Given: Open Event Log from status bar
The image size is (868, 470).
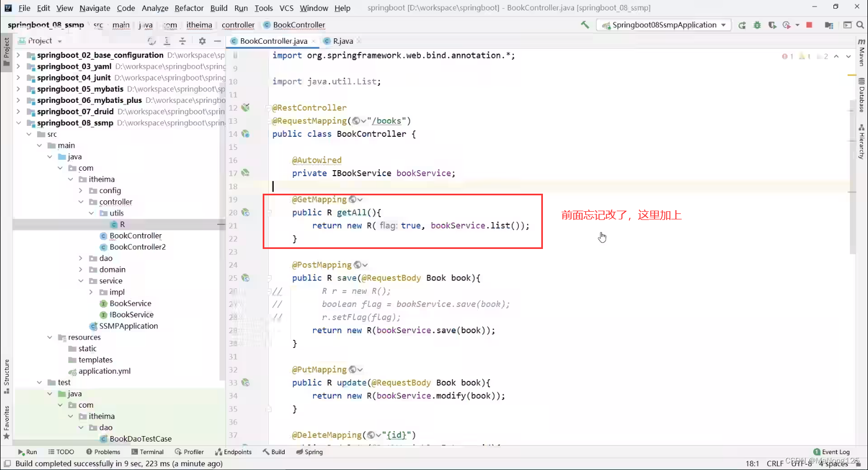Looking at the screenshot, I should click(x=832, y=452).
